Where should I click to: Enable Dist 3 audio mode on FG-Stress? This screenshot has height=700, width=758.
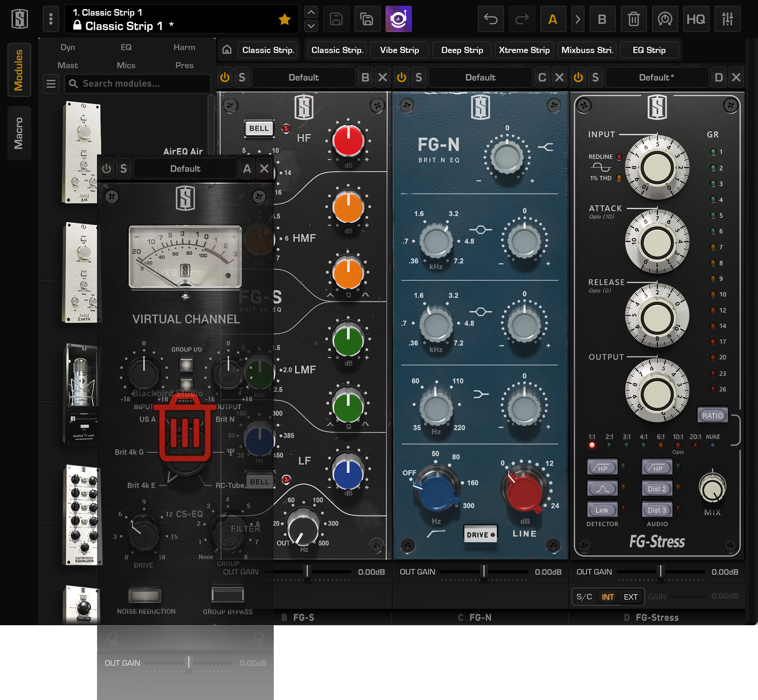point(657,510)
